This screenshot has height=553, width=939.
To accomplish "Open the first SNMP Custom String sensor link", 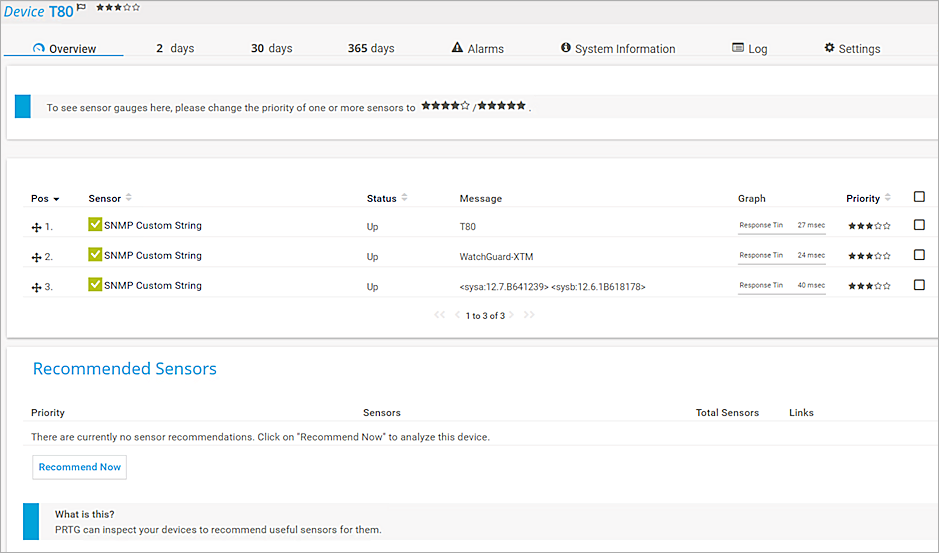I will click(x=152, y=226).
